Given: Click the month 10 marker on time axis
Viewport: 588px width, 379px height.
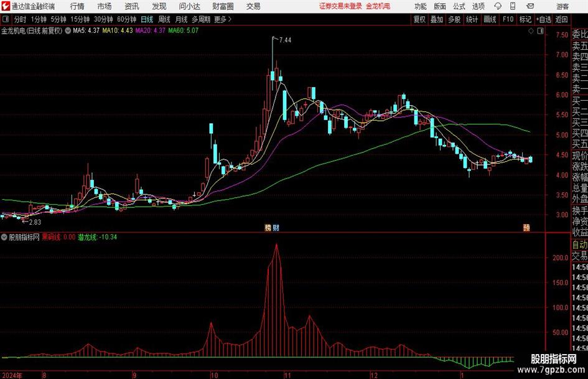Looking at the screenshot, I should tap(214, 375).
